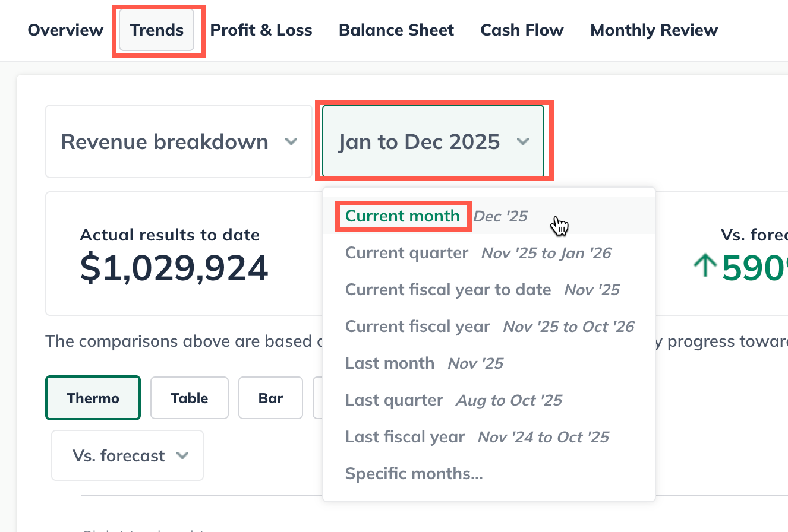Open the Monthly Review tab

tap(654, 30)
